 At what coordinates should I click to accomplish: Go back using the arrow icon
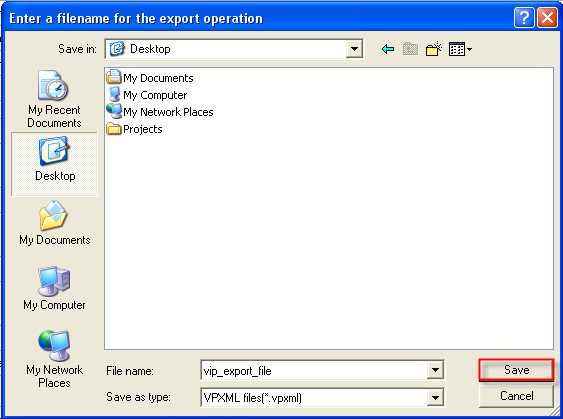[388, 49]
